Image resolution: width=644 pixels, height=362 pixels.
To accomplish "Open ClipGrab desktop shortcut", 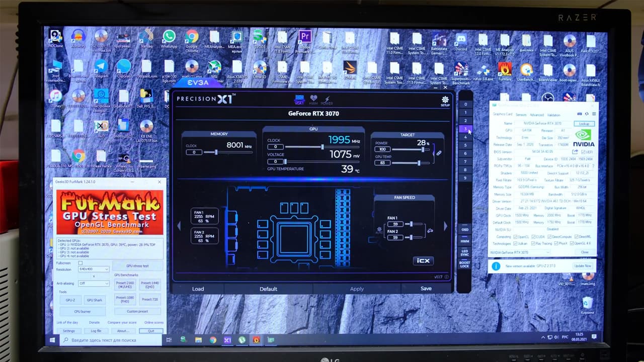I will 124,69.
